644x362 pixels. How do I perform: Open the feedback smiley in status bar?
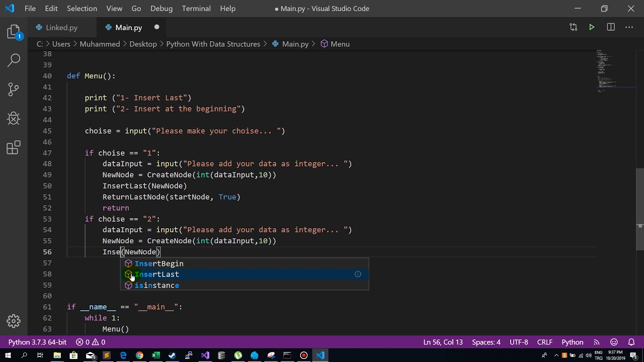pyautogui.click(x=614, y=342)
